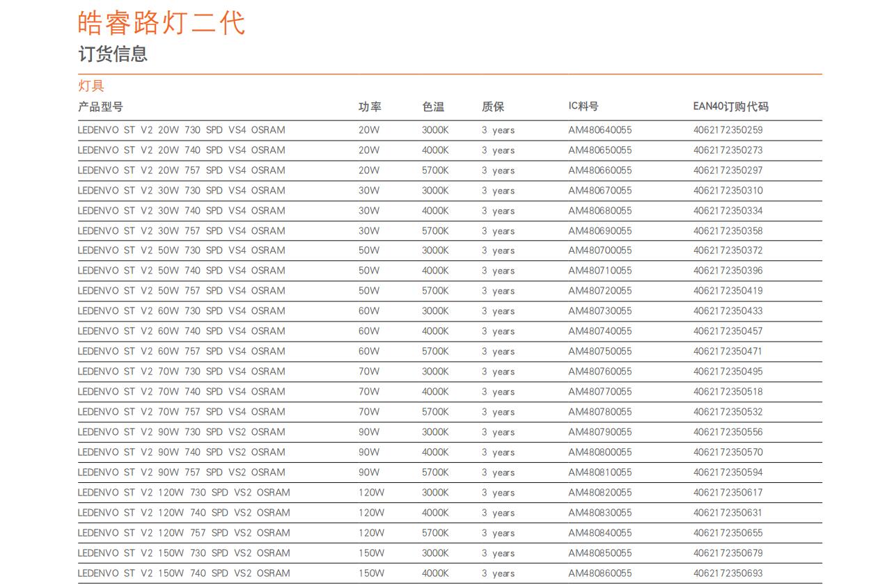Click IC code AM480640055
Screen dimensions: 894x588
(600, 130)
